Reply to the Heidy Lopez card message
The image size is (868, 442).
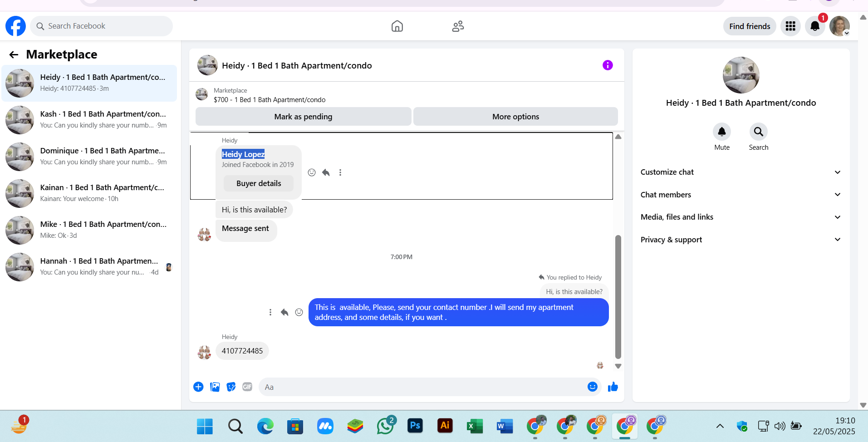[x=326, y=172]
